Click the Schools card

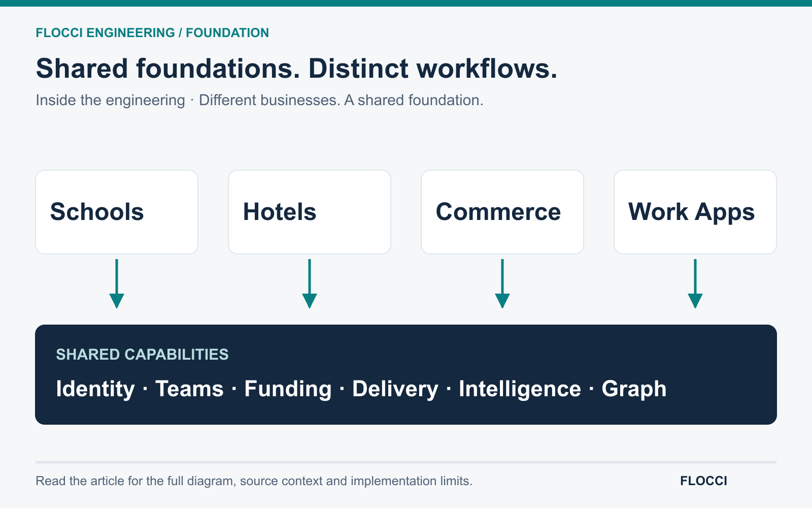[x=117, y=212]
